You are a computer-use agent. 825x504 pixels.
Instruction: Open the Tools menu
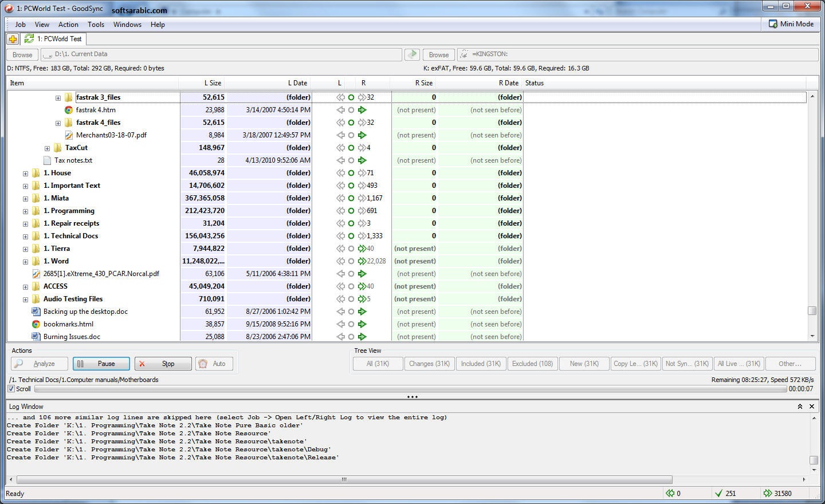96,25
